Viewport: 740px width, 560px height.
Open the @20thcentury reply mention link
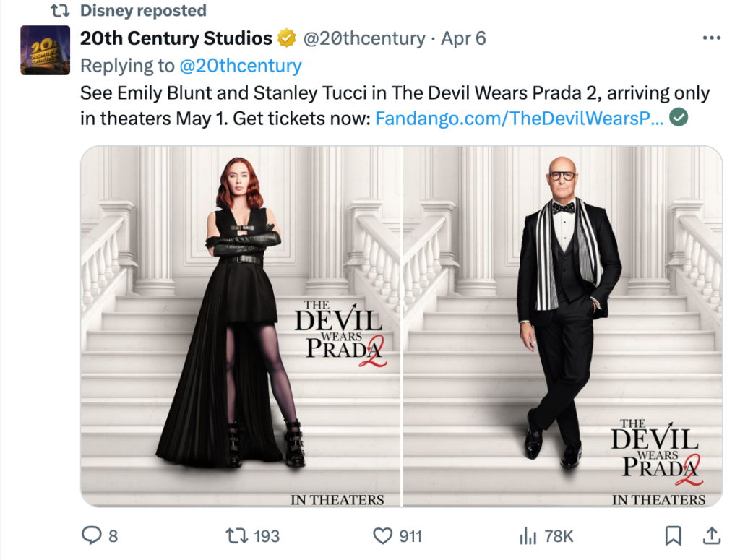point(239,66)
